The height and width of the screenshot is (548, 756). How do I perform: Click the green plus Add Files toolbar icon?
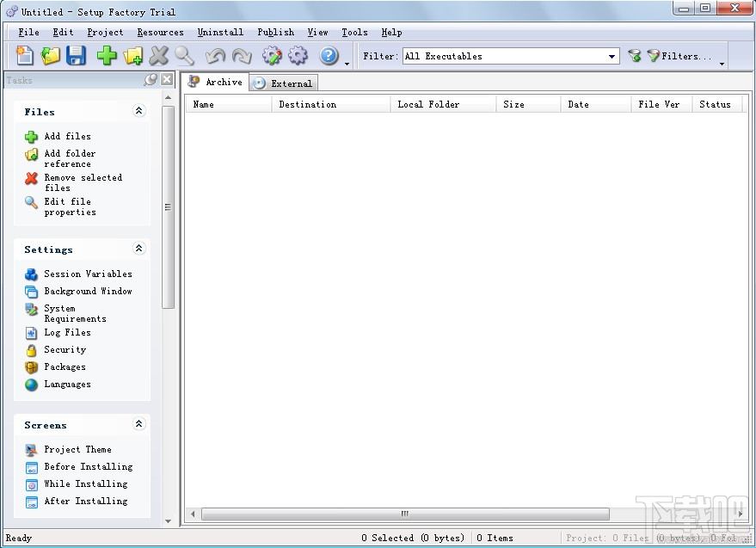107,55
